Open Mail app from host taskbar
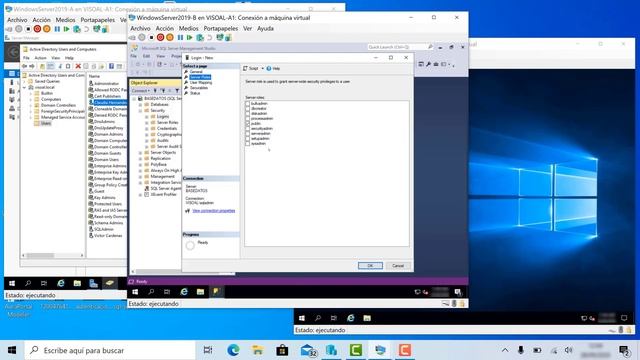 [308, 350]
